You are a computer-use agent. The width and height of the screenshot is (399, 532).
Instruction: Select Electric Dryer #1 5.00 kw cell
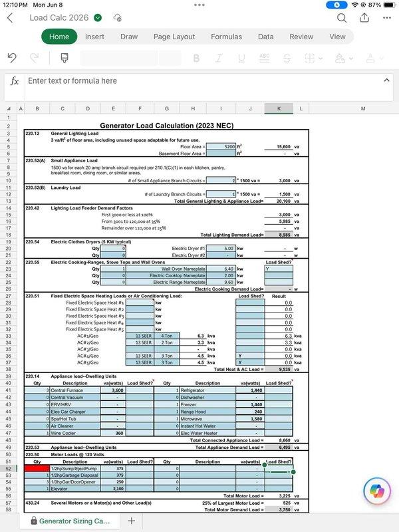(221, 248)
